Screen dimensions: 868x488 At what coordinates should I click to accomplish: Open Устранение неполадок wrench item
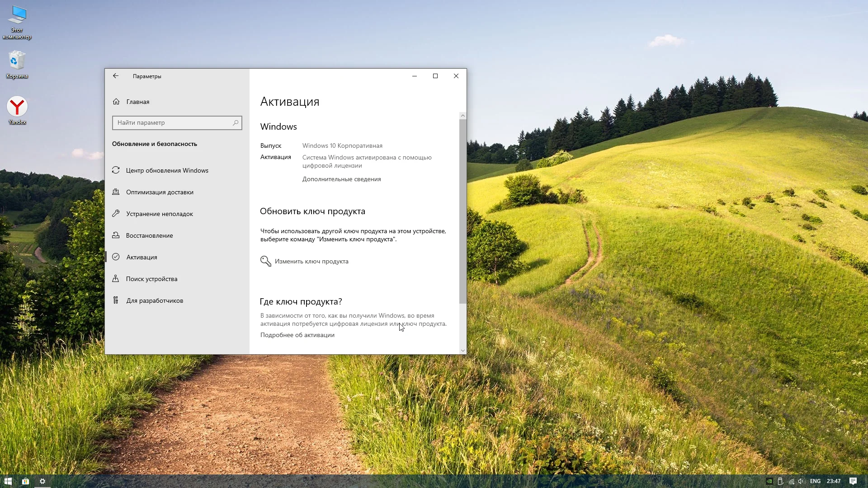159,214
